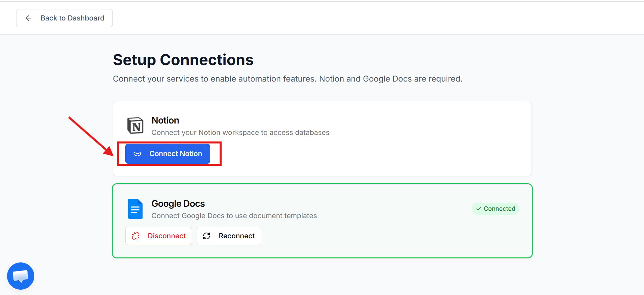This screenshot has width=644, height=295.
Task: Click the Connected status badge
Action: coord(496,209)
